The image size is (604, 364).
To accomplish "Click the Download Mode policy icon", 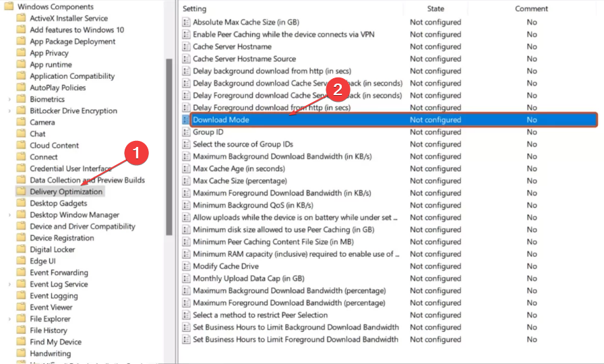I will click(x=186, y=120).
